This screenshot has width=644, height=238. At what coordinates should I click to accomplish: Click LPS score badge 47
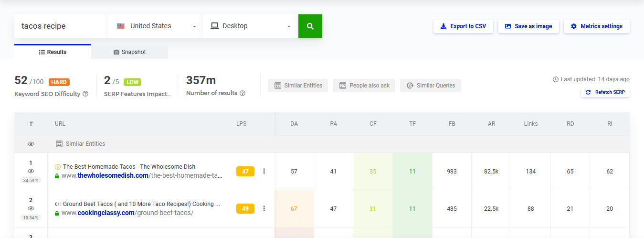pos(245,171)
